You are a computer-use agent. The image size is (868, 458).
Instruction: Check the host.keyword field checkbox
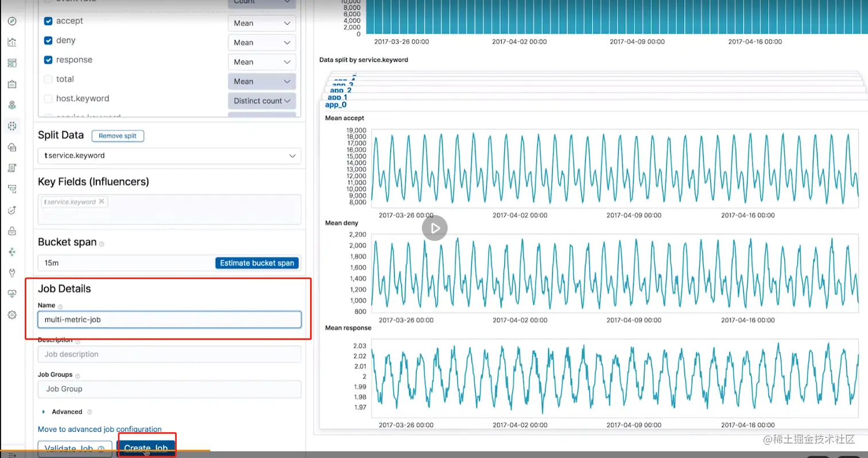(48, 99)
